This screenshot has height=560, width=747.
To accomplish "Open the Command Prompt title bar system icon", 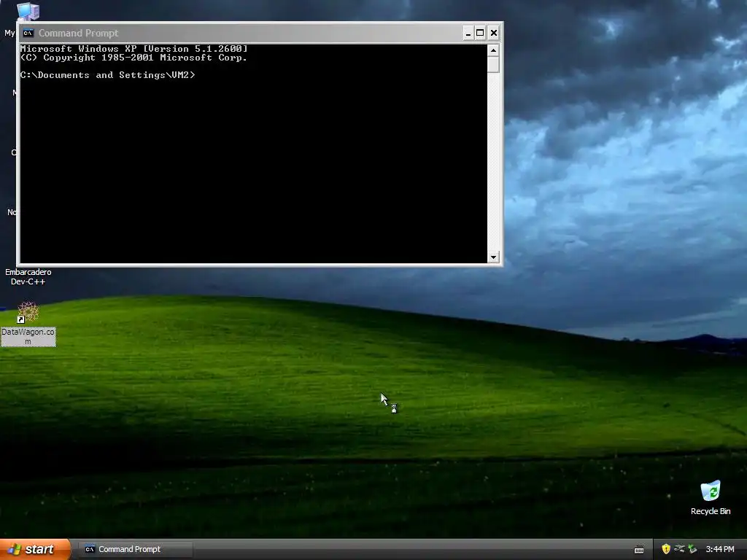I will [x=28, y=33].
